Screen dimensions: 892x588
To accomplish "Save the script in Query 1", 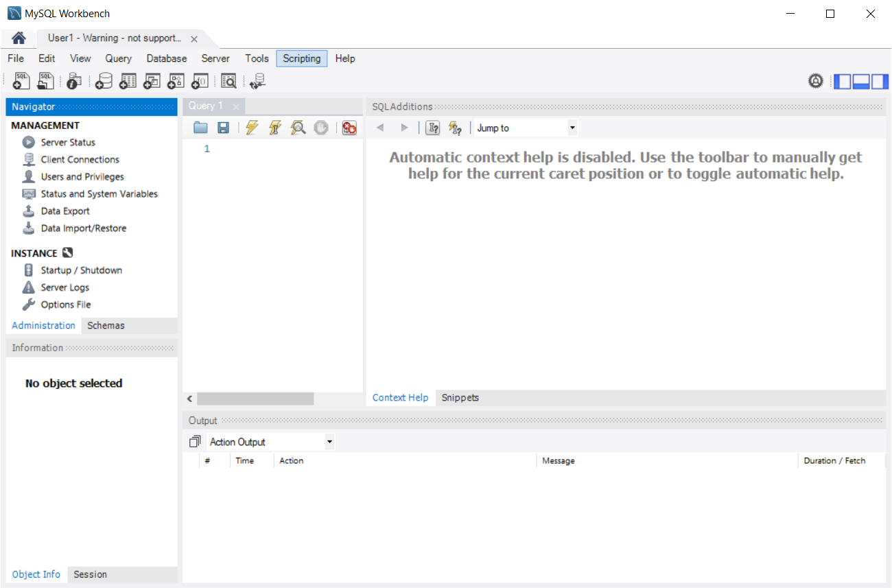I will pos(223,128).
